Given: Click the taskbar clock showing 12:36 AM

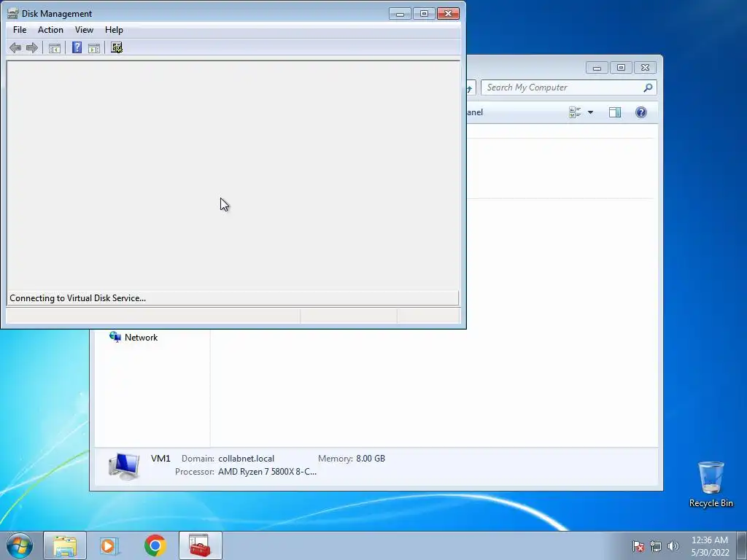Looking at the screenshot, I should (x=710, y=546).
